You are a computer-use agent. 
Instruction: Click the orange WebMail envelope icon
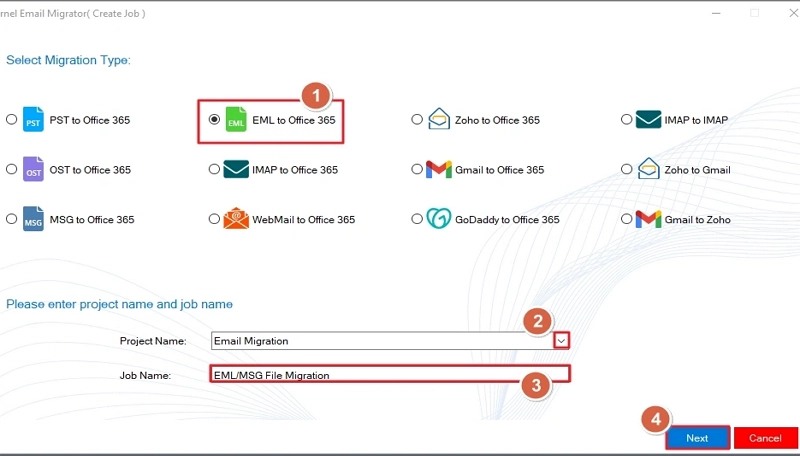tap(236, 218)
